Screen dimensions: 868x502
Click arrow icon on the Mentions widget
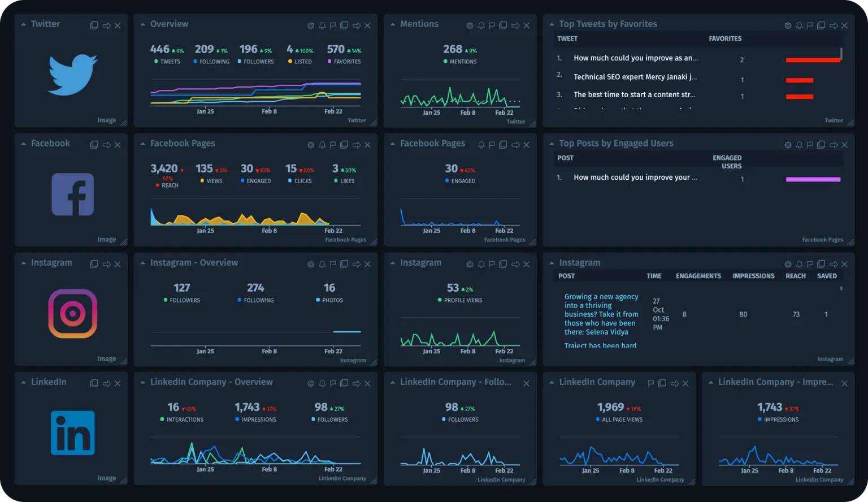515,25
